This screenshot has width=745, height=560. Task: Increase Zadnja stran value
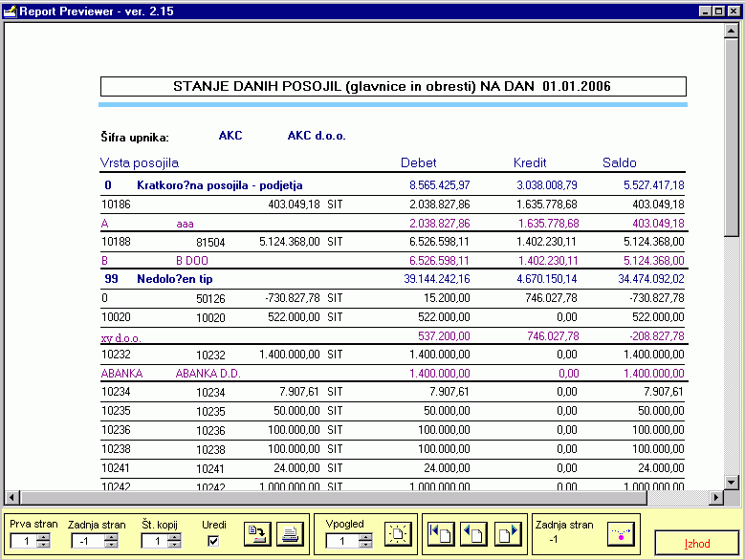click(x=111, y=537)
